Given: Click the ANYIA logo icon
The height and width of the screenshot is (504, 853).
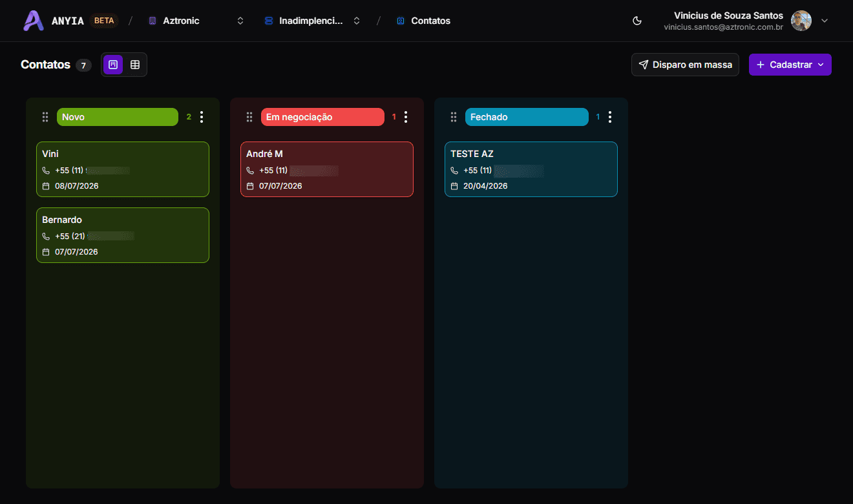Looking at the screenshot, I should tap(34, 21).
